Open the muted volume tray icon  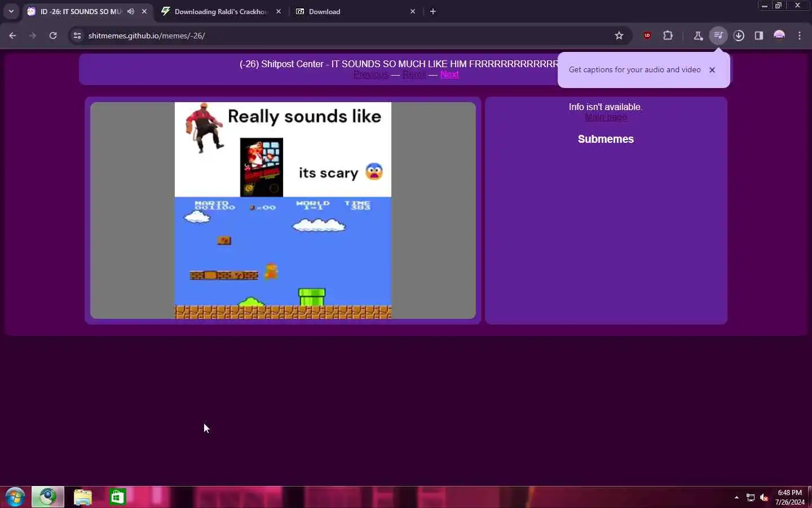click(765, 497)
